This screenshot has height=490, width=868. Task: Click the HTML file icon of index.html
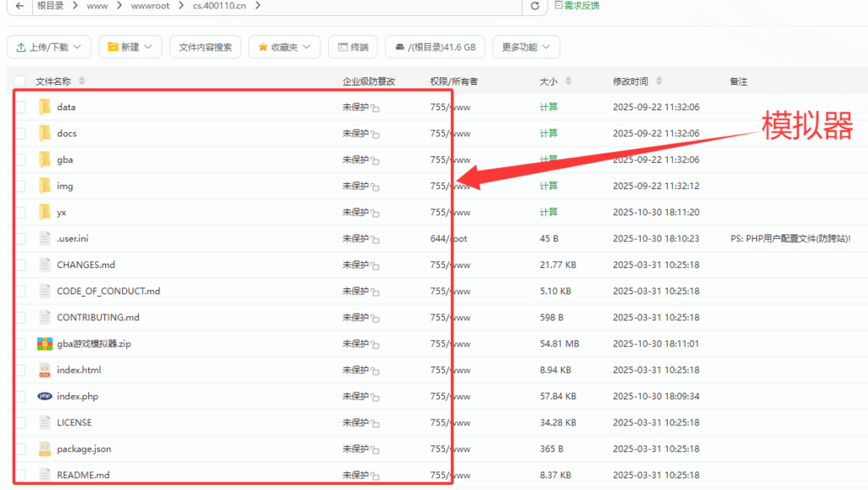click(46, 370)
